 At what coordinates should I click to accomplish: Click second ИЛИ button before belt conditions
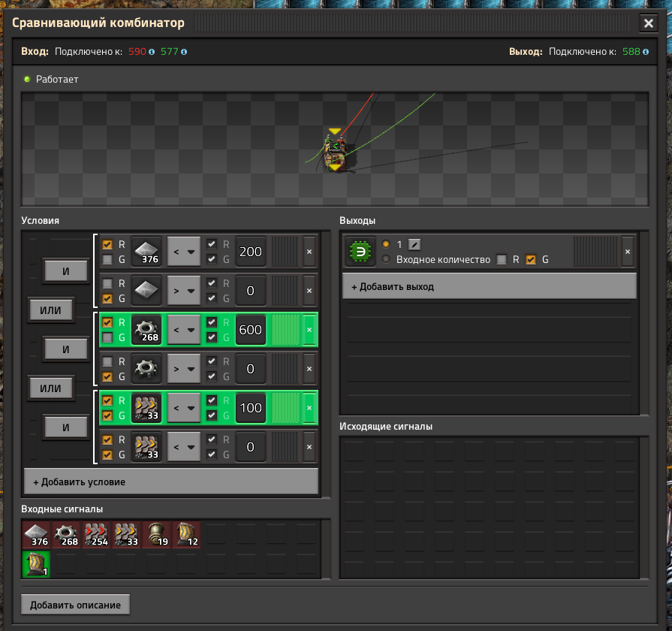[50, 388]
